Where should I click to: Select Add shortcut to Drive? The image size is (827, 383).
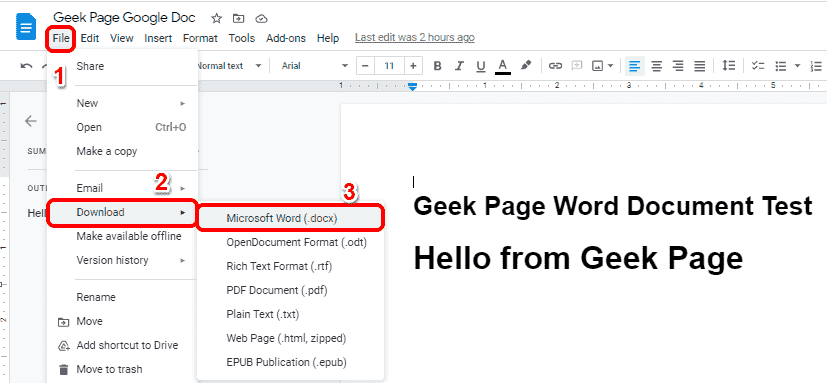tap(122, 346)
